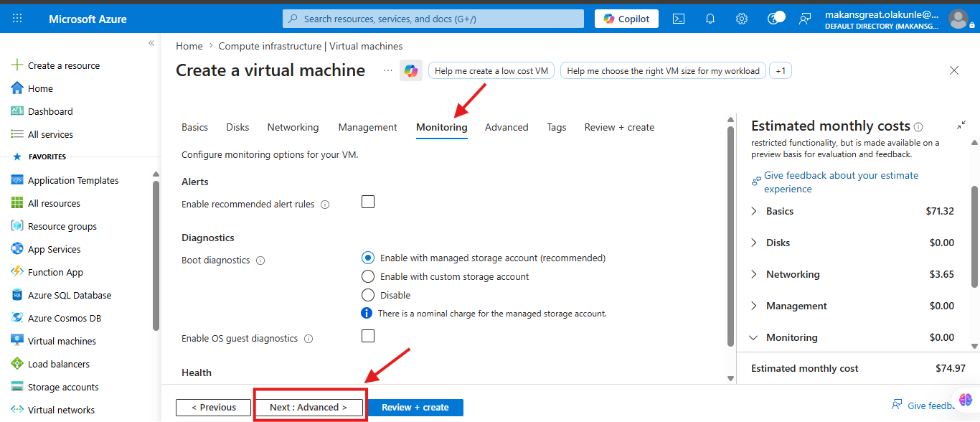Viewport: 980px width, 422px height.
Task: Click Next : Advanced button
Action: coord(308,408)
